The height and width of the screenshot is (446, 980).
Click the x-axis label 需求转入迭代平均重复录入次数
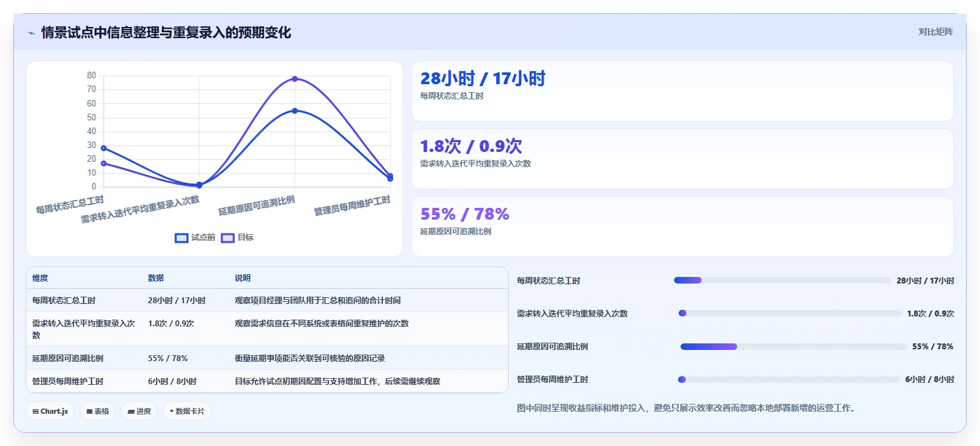pyautogui.click(x=140, y=209)
